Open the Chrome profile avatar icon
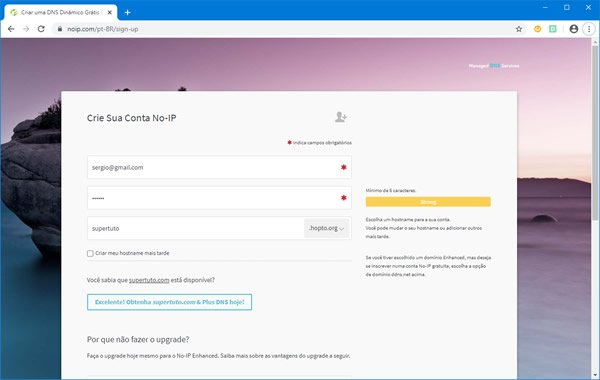Screen dimensions: 600x380 pyautogui.click(x=574, y=29)
